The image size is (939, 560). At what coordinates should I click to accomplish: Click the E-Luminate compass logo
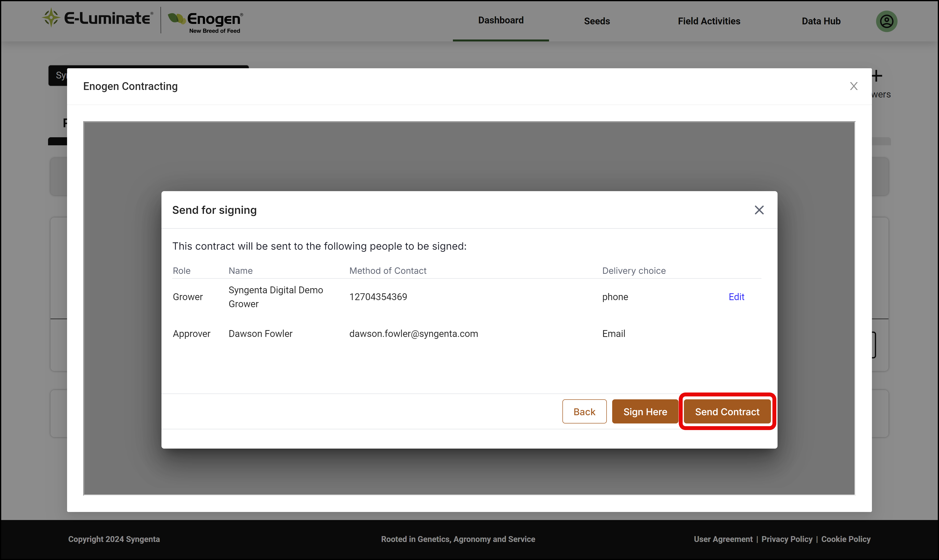click(x=51, y=18)
